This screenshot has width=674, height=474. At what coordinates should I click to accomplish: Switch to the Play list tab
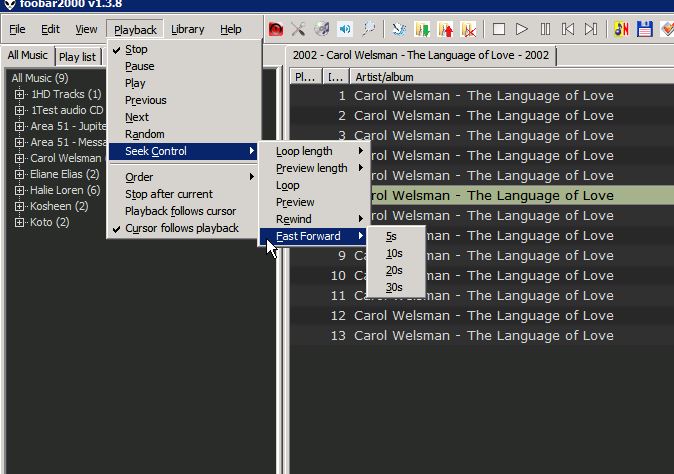[x=76, y=57]
